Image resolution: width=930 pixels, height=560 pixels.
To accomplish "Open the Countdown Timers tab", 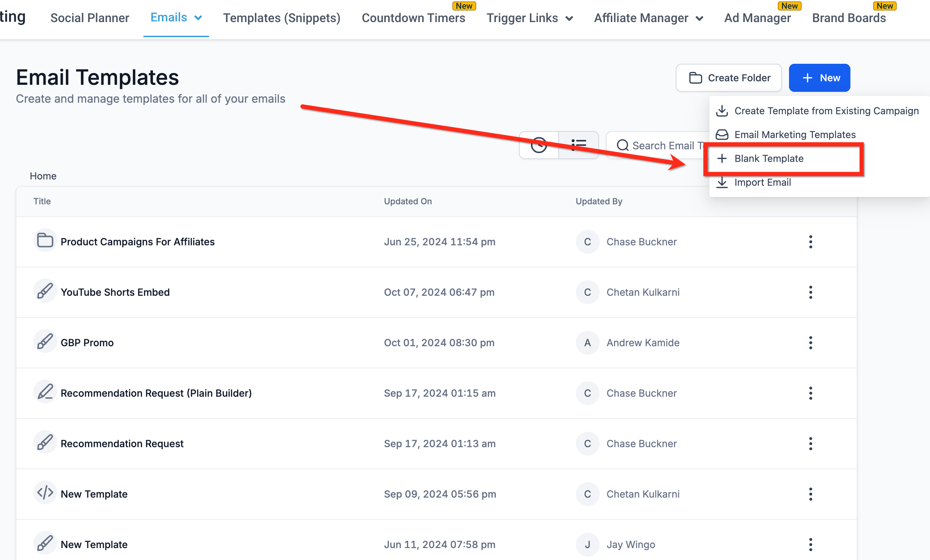I will click(413, 18).
